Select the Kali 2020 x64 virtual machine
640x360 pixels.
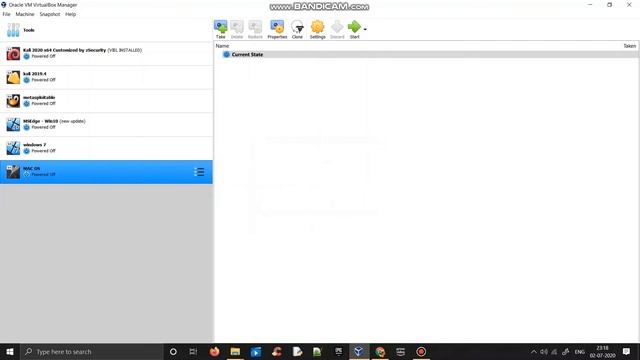[x=106, y=53]
